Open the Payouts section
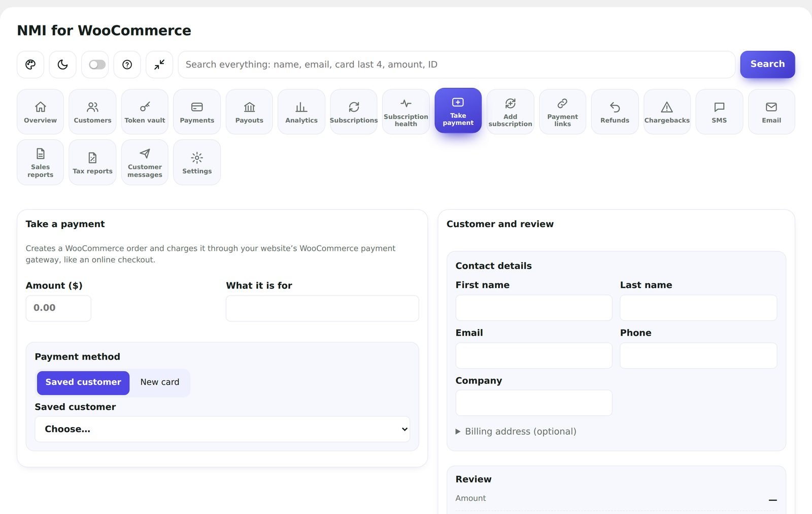The height and width of the screenshot is (514, 812). 249,112
